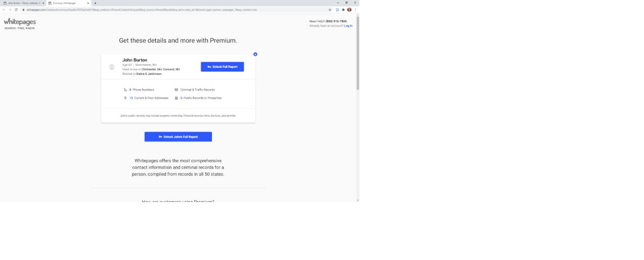The height and width of the screenshot is (260, 644).
Task: Click the name 'John Burton'
Action: [135, 60]
